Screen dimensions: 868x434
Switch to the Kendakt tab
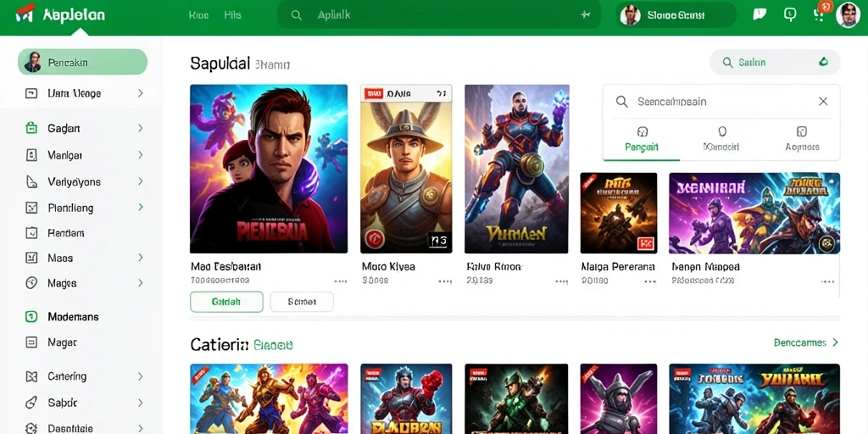(x=721, y=140)
